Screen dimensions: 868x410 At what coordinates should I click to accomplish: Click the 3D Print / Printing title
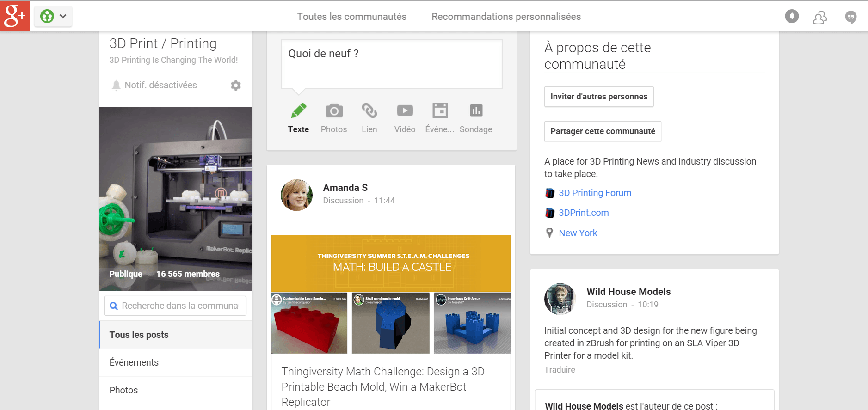pyautogui.click(x=163, y=43)
